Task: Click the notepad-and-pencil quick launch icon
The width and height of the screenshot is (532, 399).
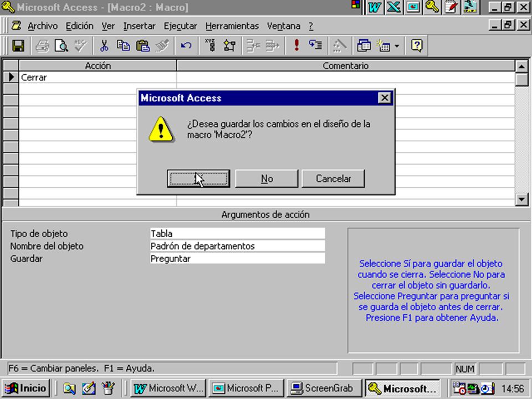Action: coord(89,388)
